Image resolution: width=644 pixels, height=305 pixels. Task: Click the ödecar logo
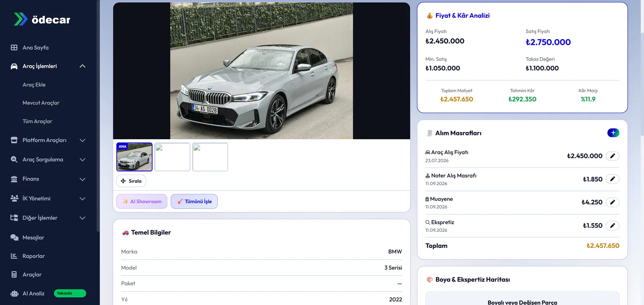pos(42,19)
